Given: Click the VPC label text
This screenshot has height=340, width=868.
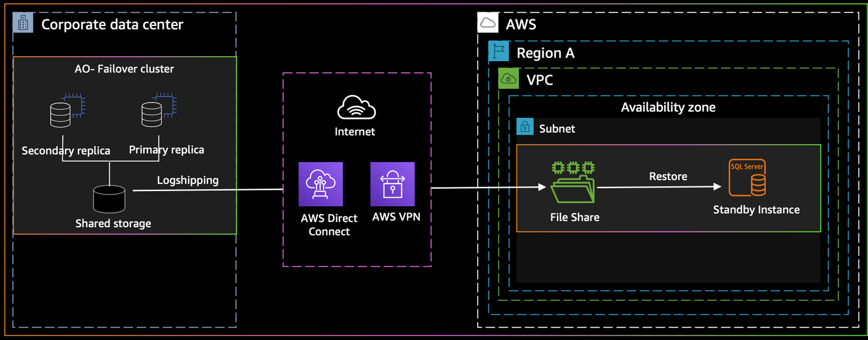Looking at the screenshot, I should tap(539, 80).
